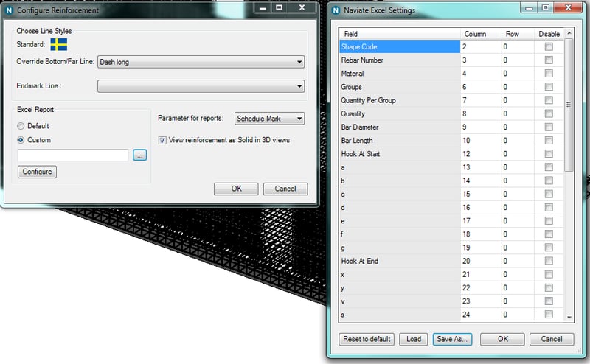Click the Field column header
The image size is (590, 364).
[x=400, y=34]
